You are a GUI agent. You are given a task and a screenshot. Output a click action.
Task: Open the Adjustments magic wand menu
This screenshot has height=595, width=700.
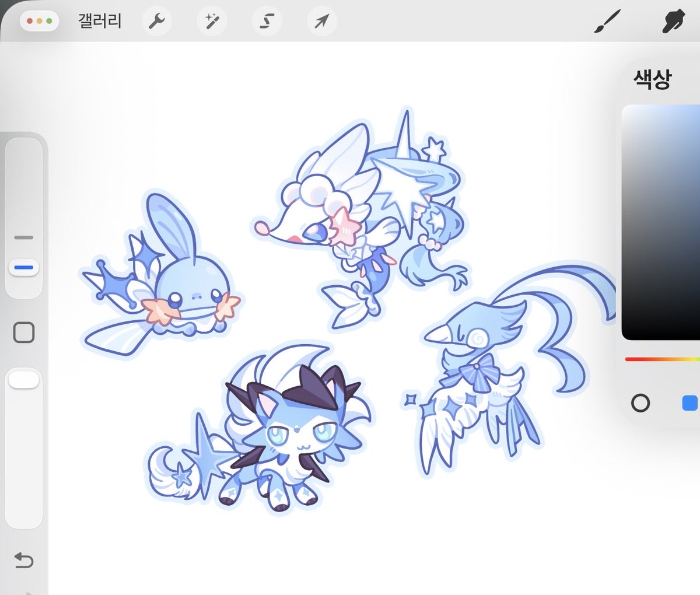(212, 22)
